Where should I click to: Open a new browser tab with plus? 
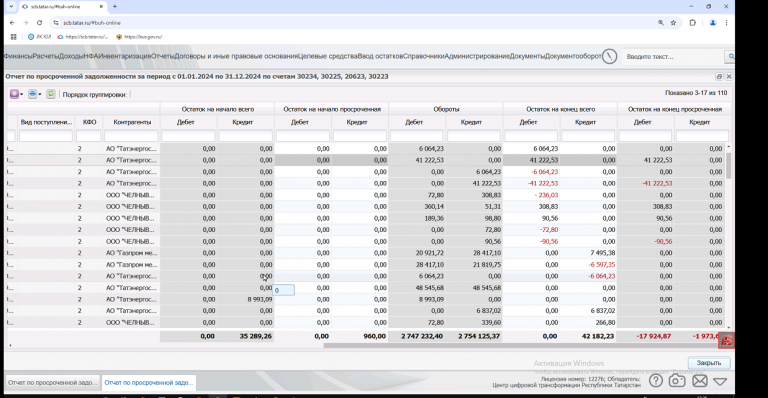(x=115, y=6)
